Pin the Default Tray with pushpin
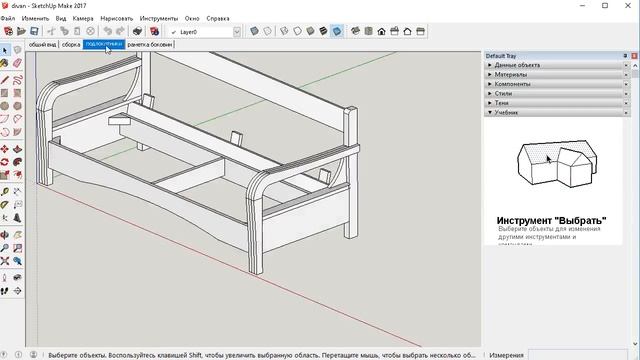Viewport: 640px width, 360px height. (x=625, y=56)
